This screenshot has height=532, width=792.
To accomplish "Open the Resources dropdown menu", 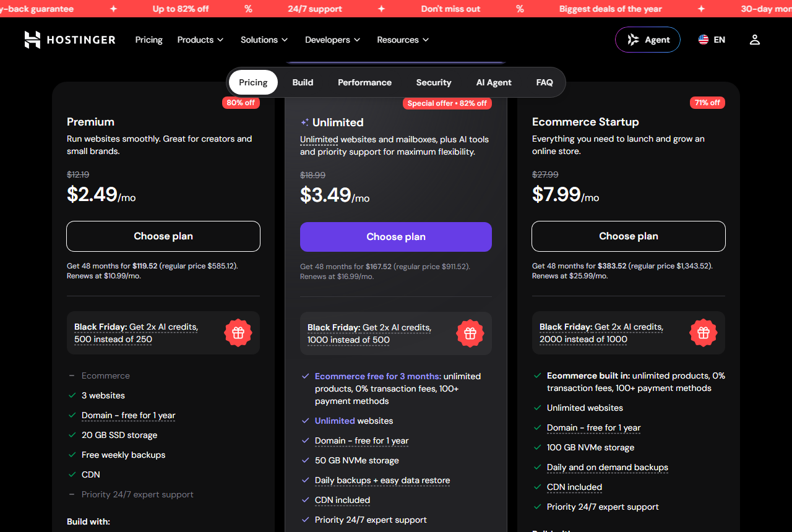I will pyautogui.click(x=403, y=40).
